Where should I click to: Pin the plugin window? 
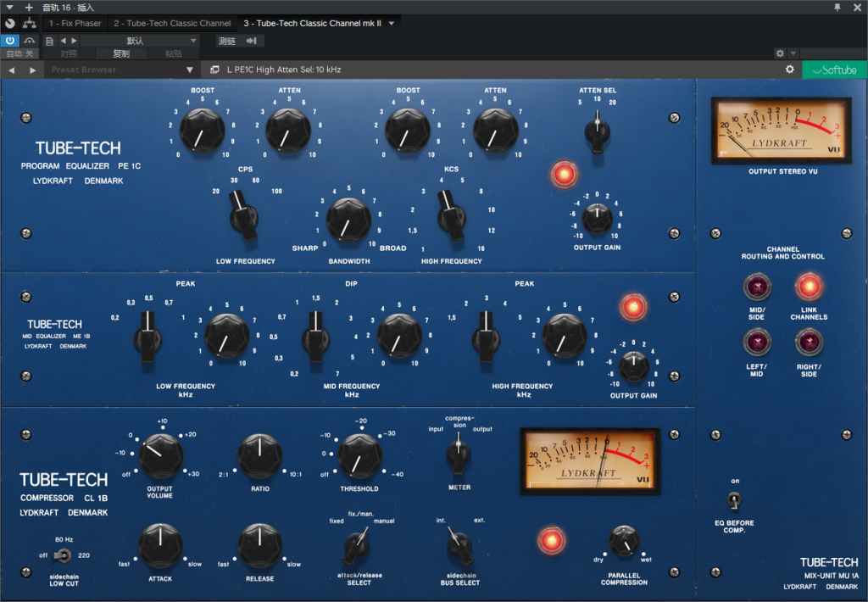coord(837,7)
